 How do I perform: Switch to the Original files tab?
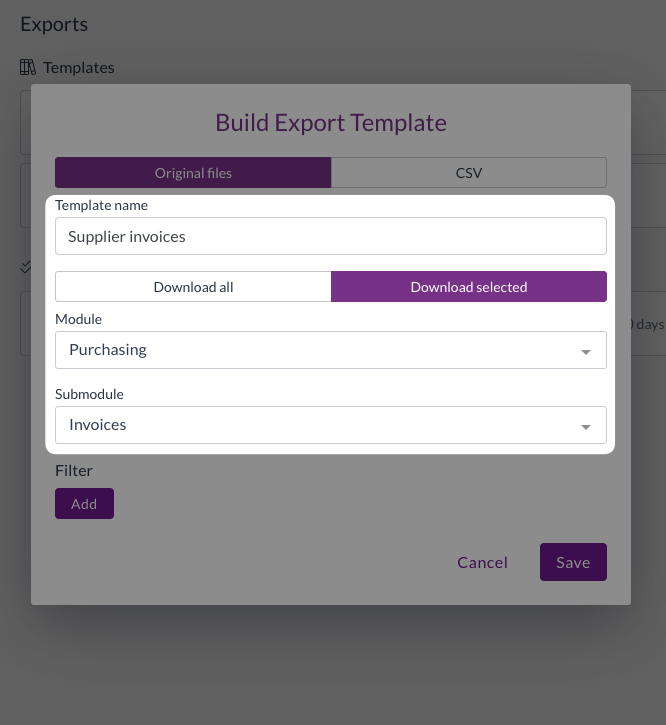click(193, 173)
